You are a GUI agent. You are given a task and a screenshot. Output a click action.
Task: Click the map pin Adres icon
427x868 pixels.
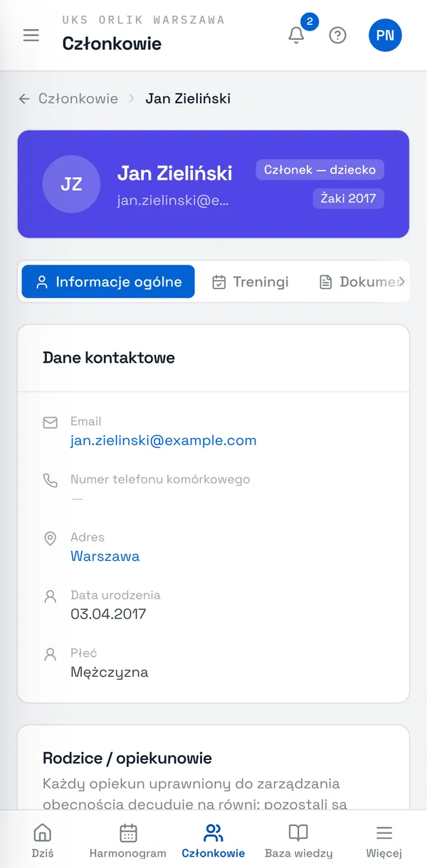(50, 539)
